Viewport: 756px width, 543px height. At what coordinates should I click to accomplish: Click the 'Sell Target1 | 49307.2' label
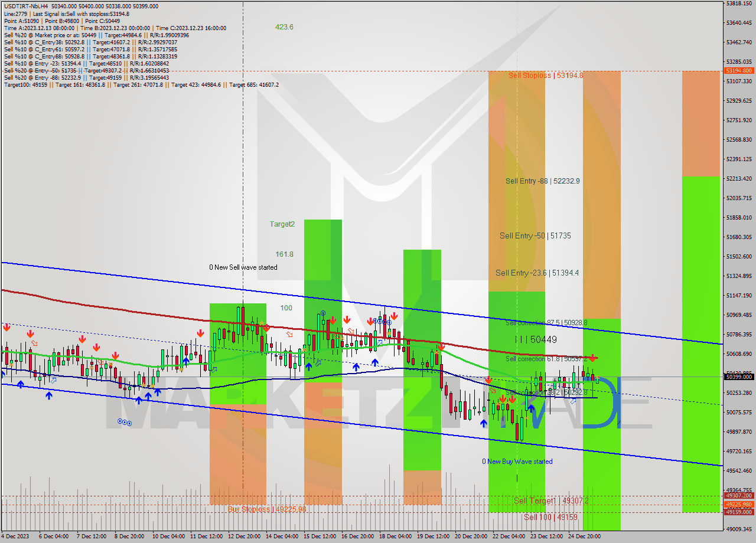551,501
